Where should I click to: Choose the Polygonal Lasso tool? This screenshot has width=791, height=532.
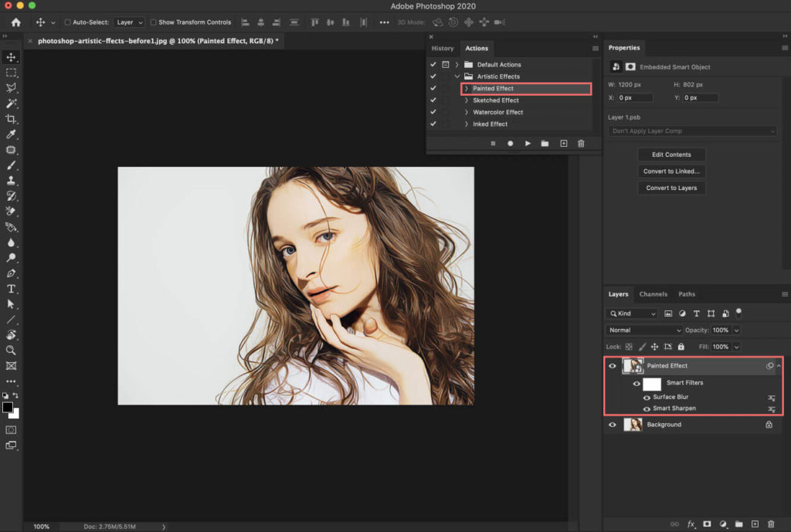11,88
